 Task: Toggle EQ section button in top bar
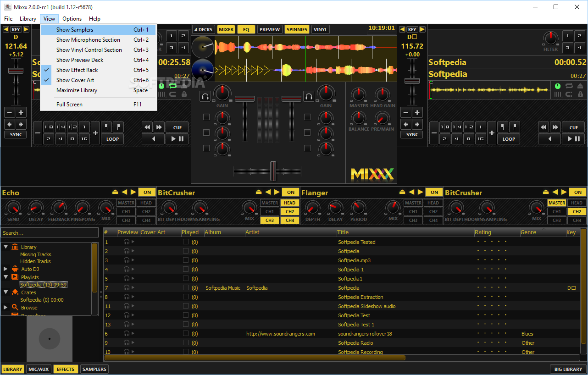246,29
